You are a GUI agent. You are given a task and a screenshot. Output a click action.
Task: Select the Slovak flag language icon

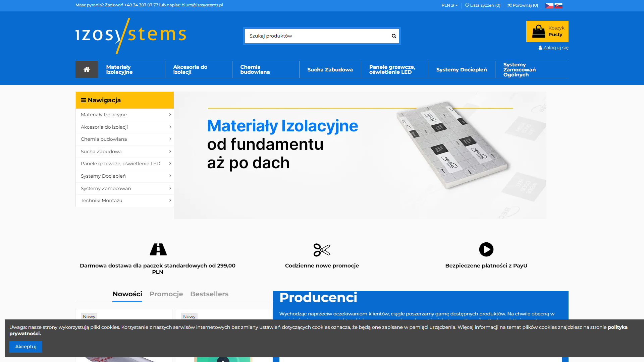point(558,5)
